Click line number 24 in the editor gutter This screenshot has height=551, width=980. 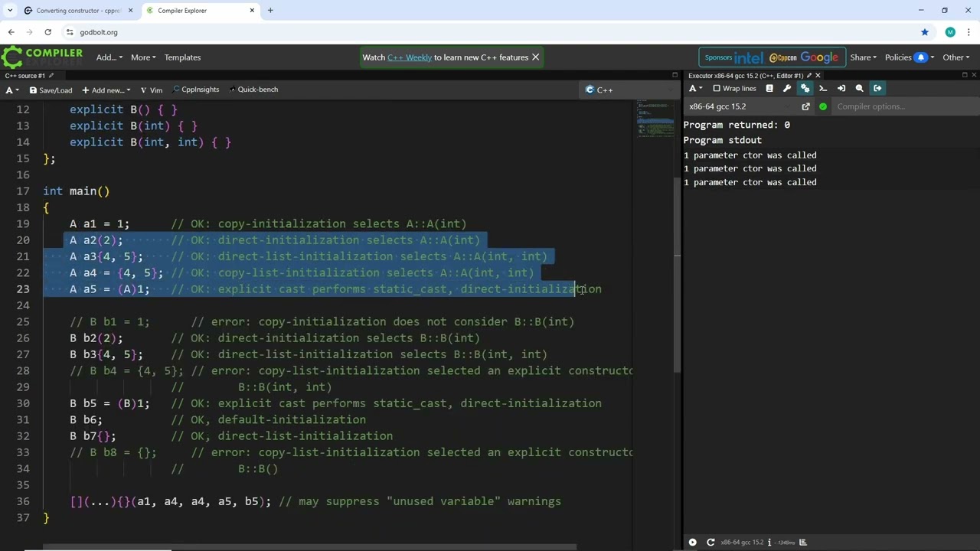pyautogui.click(x=24, y=305)
